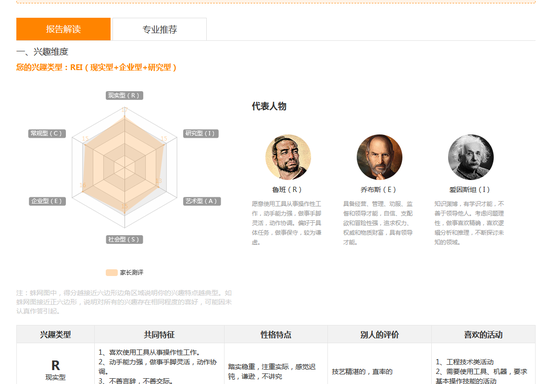The height and width of the screenshot is (384, 550).
Task: Open the 专业推荐 tab
Action: point(160,29)
